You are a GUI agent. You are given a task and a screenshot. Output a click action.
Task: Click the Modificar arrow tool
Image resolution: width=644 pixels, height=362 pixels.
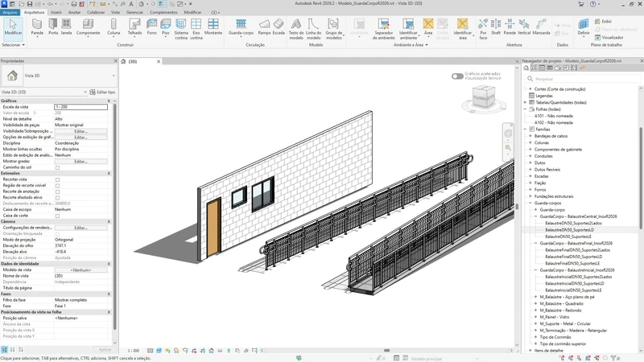point(13,27)
